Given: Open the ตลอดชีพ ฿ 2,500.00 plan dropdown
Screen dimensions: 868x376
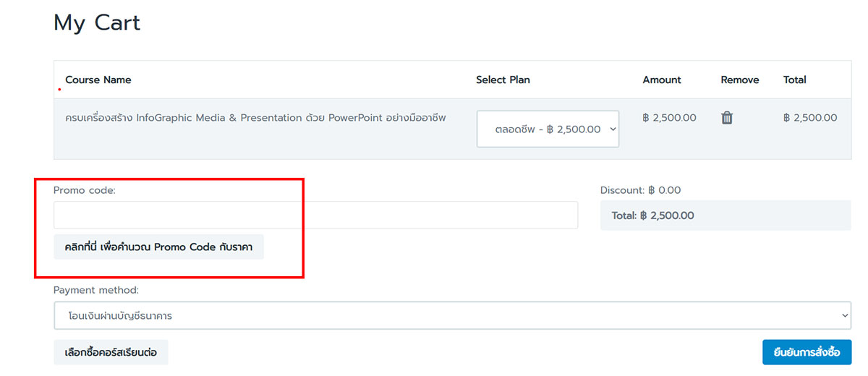Looking at the screenshot, I should tap(548, 129).
